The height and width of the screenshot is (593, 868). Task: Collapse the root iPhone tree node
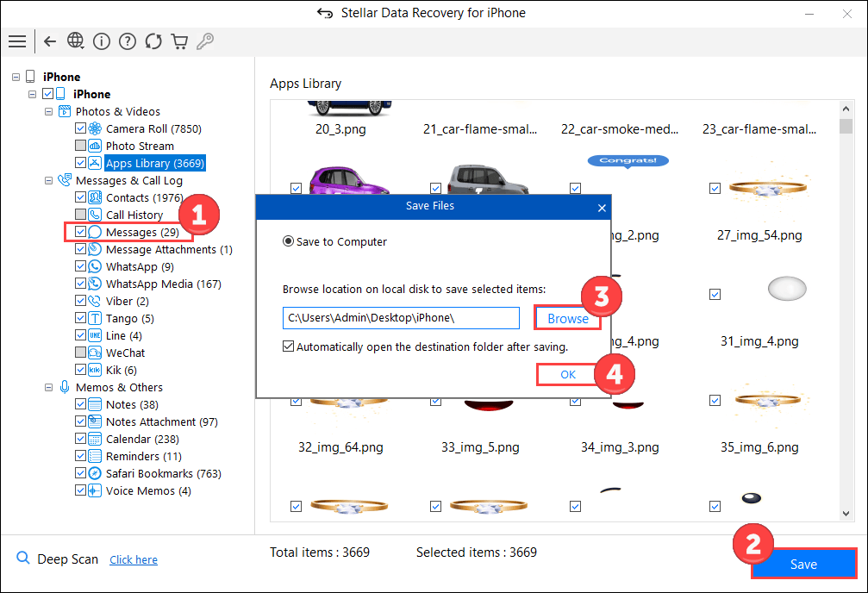click(x=16, y=77)
